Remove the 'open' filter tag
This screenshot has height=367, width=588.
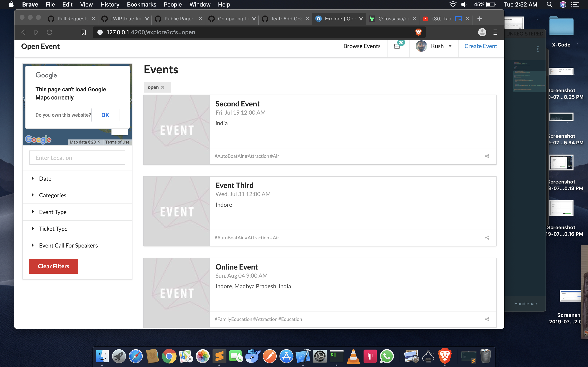pos(163,87)
